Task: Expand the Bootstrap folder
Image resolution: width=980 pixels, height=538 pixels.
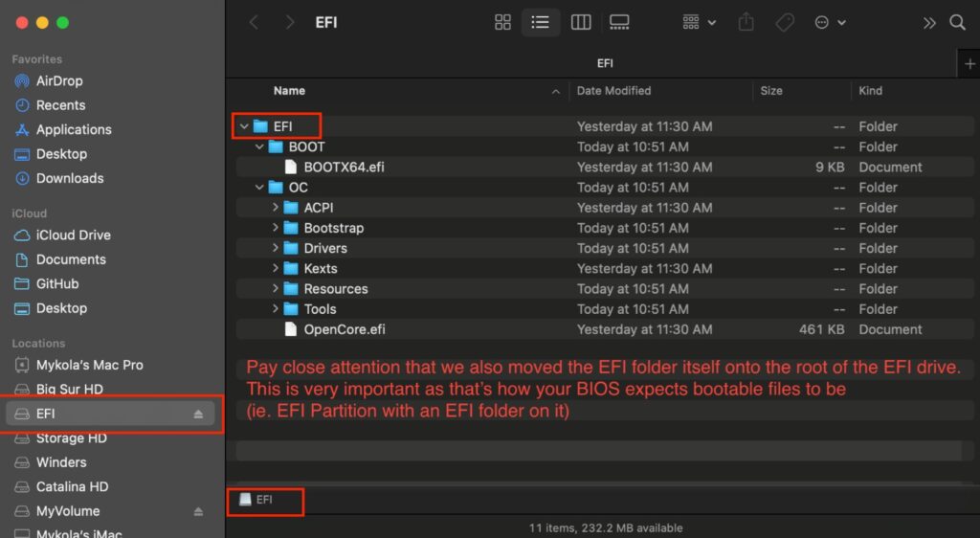Action: click(x=275, y=228)
